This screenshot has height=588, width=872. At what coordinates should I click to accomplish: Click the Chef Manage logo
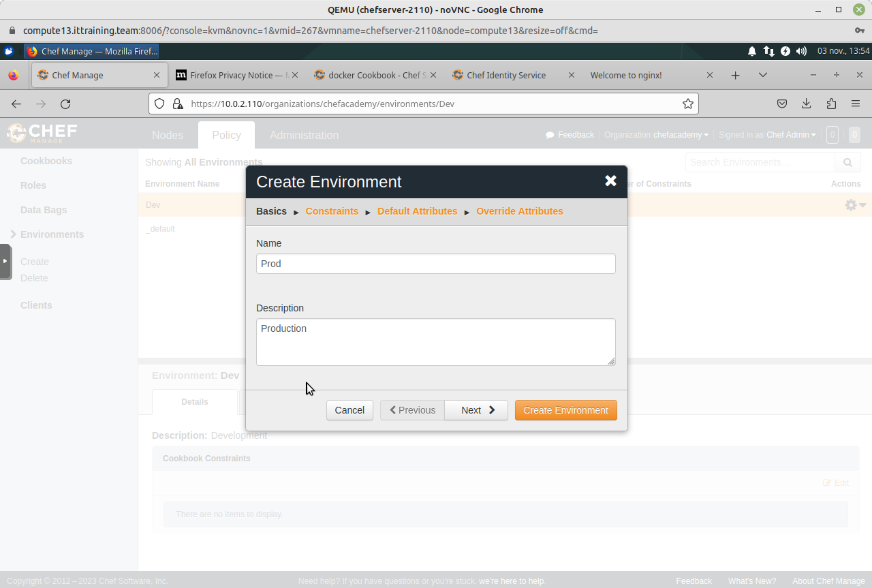pos(42,133)
